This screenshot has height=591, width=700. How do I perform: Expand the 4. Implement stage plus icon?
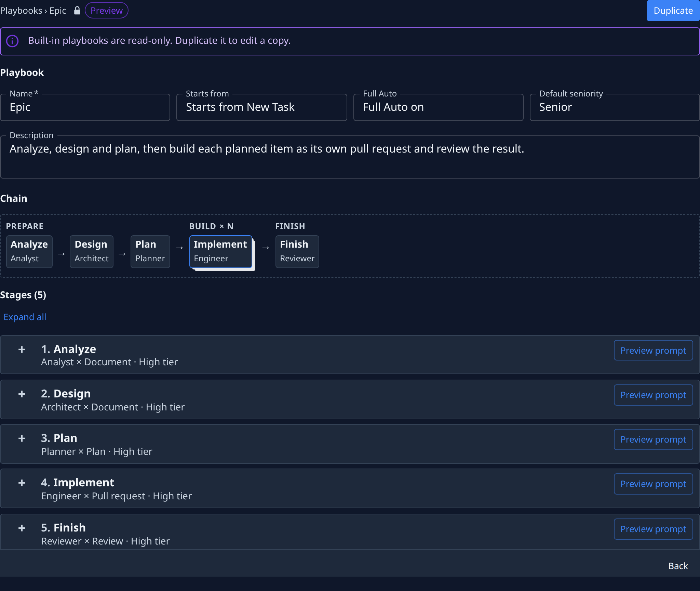tap(22, 483)
